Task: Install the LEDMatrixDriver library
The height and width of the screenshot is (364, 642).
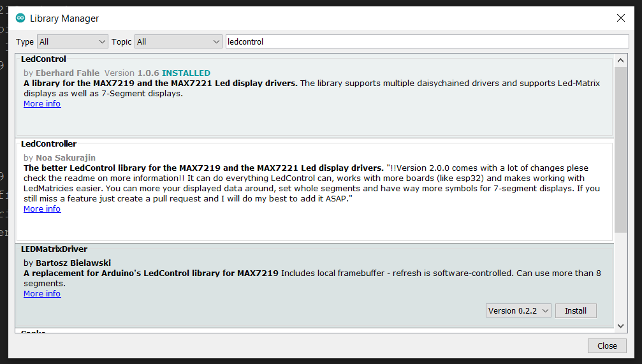Action: (576, 311)
